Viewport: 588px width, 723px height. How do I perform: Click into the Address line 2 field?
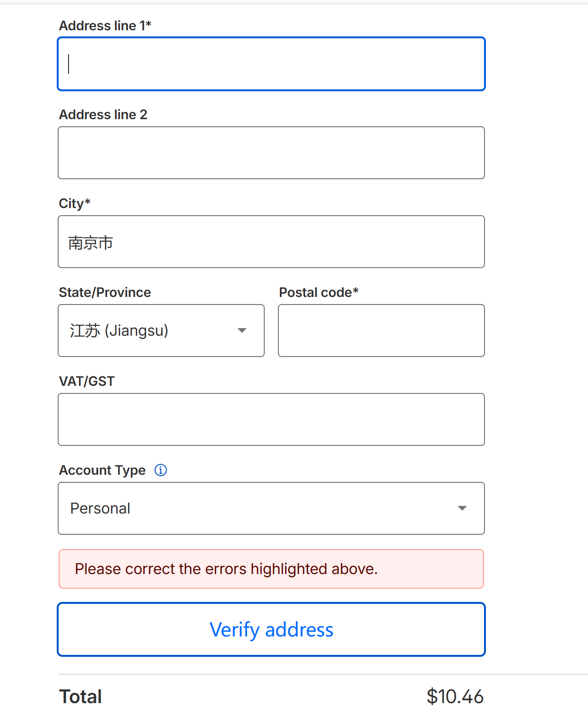click(271, 153)
